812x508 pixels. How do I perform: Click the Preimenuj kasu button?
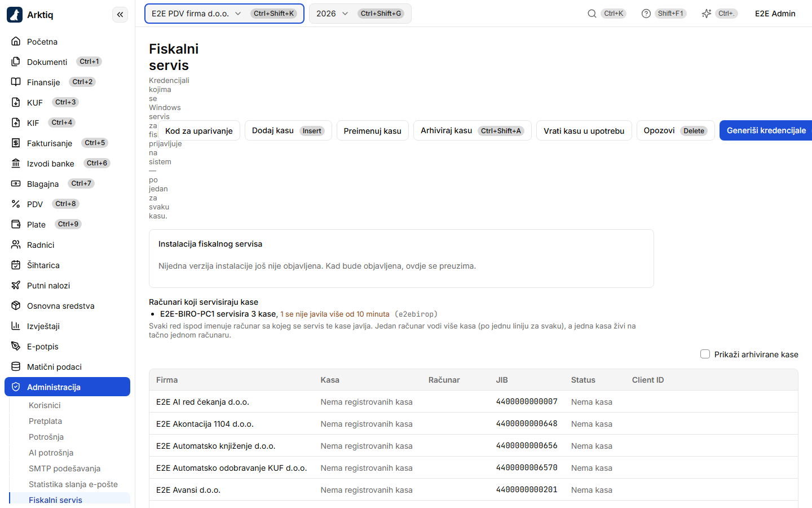point(373,130)
